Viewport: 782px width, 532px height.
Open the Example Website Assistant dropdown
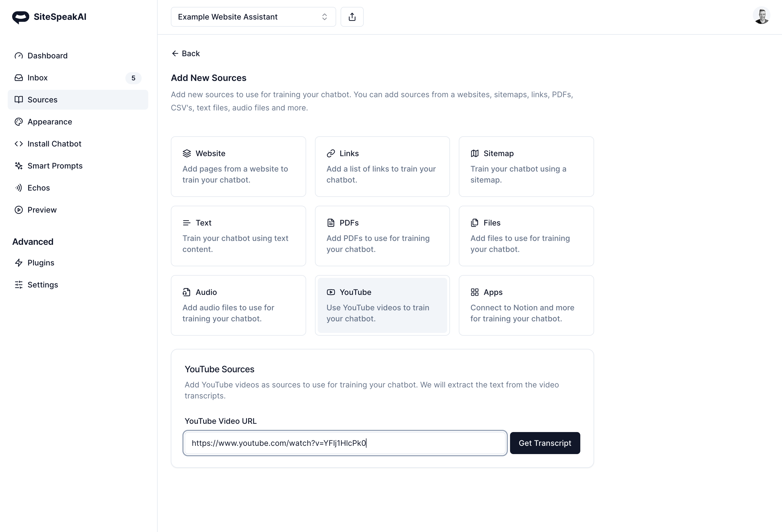(253, 17)
